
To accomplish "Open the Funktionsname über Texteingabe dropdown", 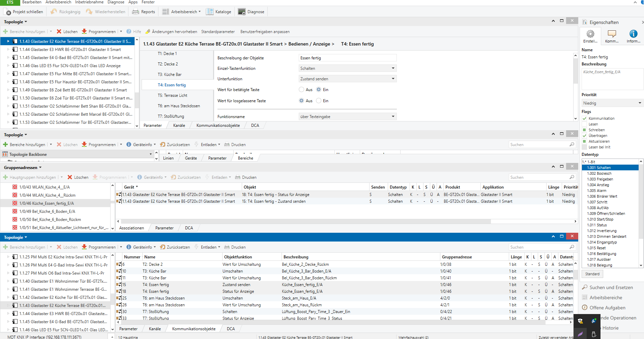I will tap(348, 116).
